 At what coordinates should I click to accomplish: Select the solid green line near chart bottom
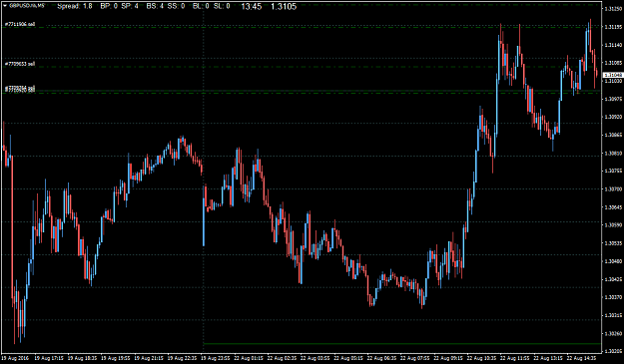tap(402, 343)
